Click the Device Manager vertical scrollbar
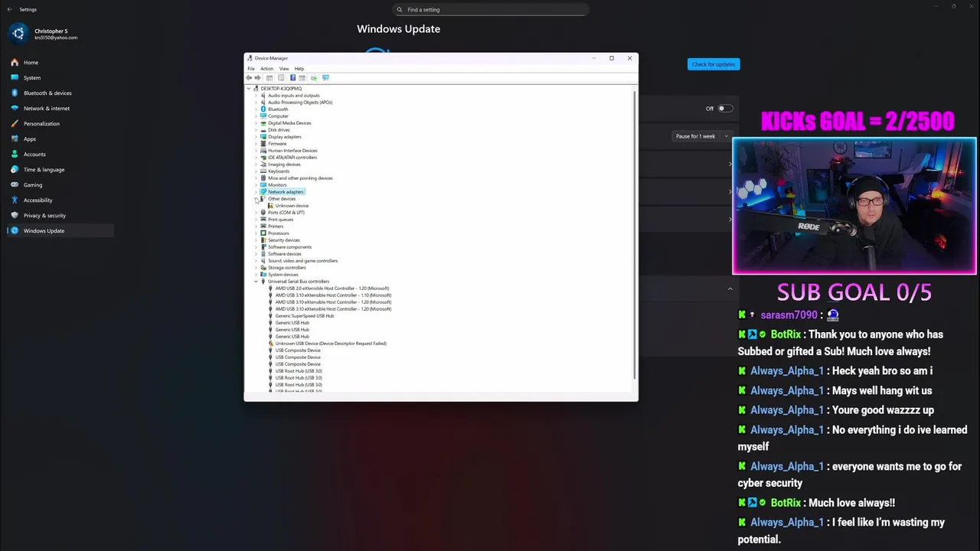Viewport: 980px width, 551px height. [x=635, y=233]
